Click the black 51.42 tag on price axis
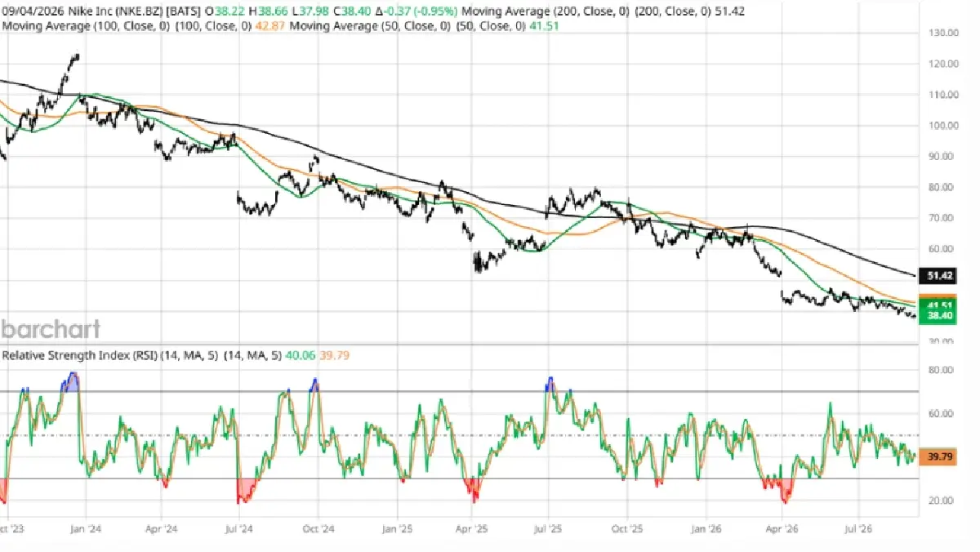 937,276
